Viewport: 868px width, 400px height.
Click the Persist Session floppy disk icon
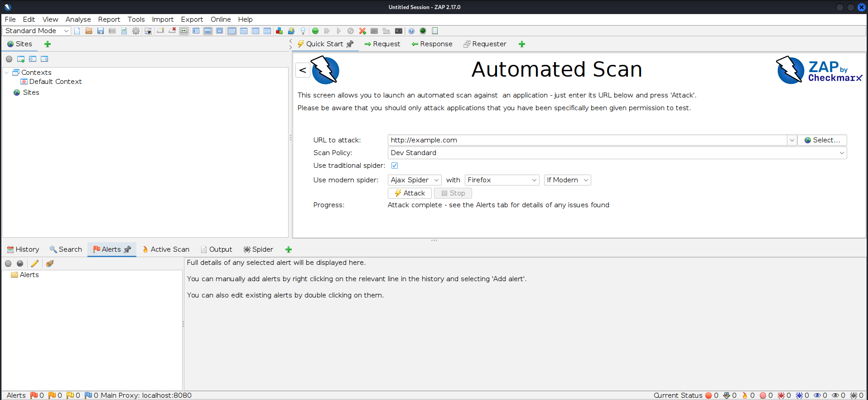(x=101, y=31)
